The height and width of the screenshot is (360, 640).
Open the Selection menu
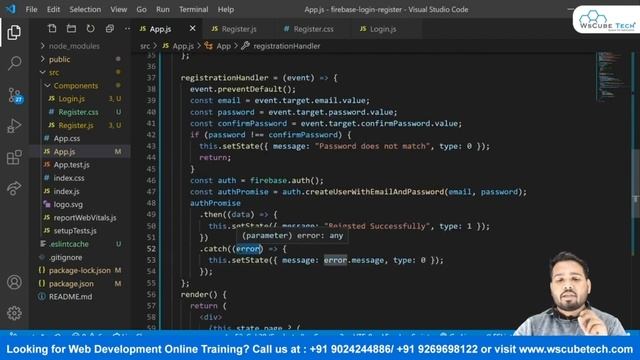(85, 9)
